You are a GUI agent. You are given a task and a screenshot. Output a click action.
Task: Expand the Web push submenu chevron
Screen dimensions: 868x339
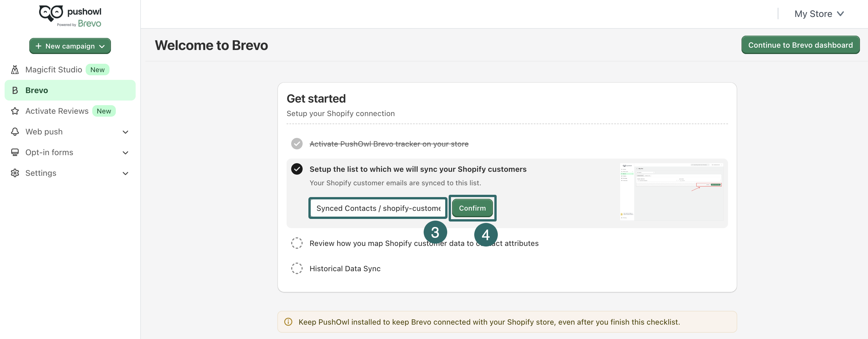pos(125,132)
